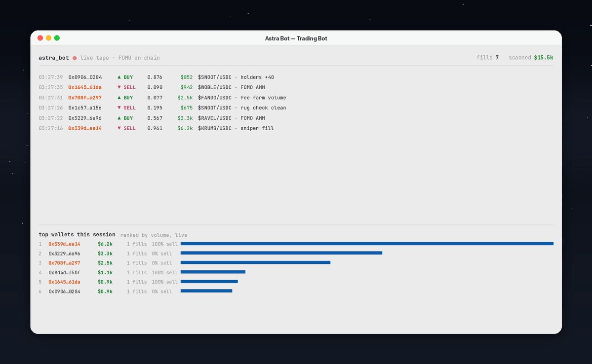Click the red down arrow in the 03:27:35 row

point(119,87)
